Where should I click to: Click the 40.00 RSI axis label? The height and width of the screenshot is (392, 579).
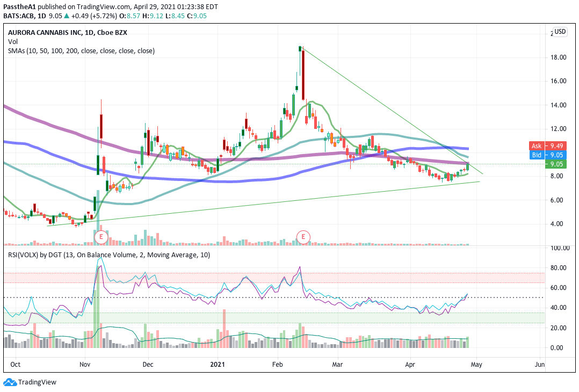tap(559, 308)
